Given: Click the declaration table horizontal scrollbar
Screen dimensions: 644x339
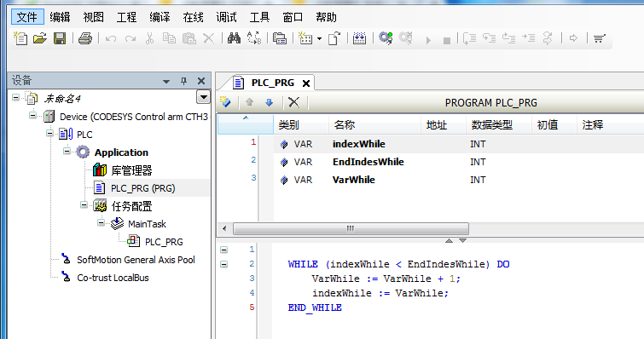Looking at the screenshot, I should click(351, 228).
